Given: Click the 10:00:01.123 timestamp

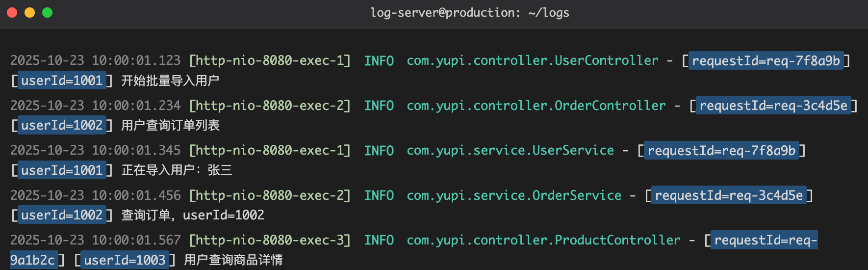Looking at the screenshot, I should pyautogui.click(x=136, y=61).
